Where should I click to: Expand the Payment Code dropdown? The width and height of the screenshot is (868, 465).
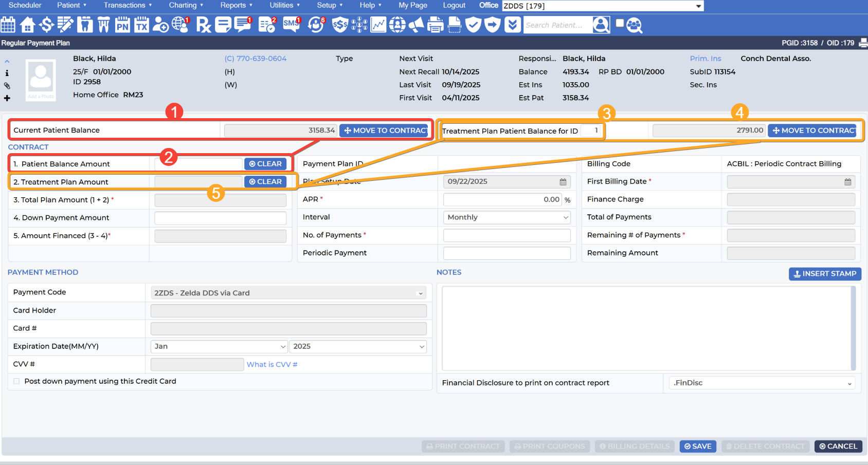coord(288,293)
